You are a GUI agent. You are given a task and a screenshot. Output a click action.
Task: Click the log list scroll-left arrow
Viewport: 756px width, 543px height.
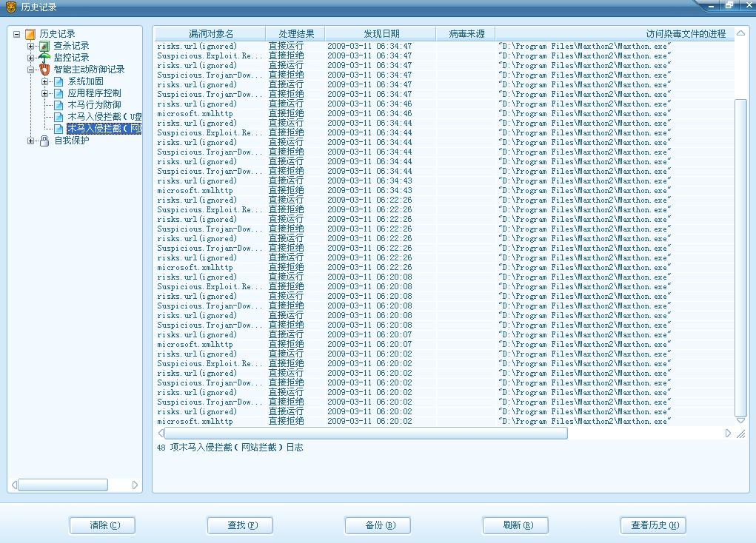pos(161,434)
